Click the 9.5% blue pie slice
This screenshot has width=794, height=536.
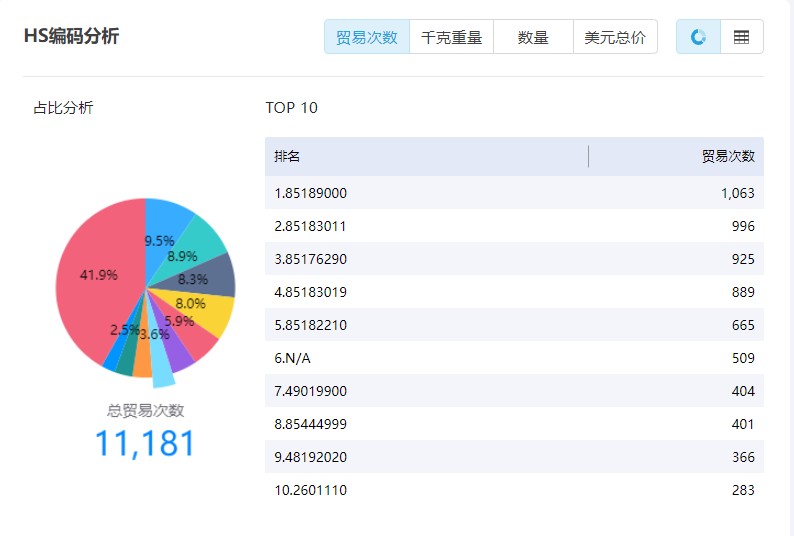tap(162, 228)
